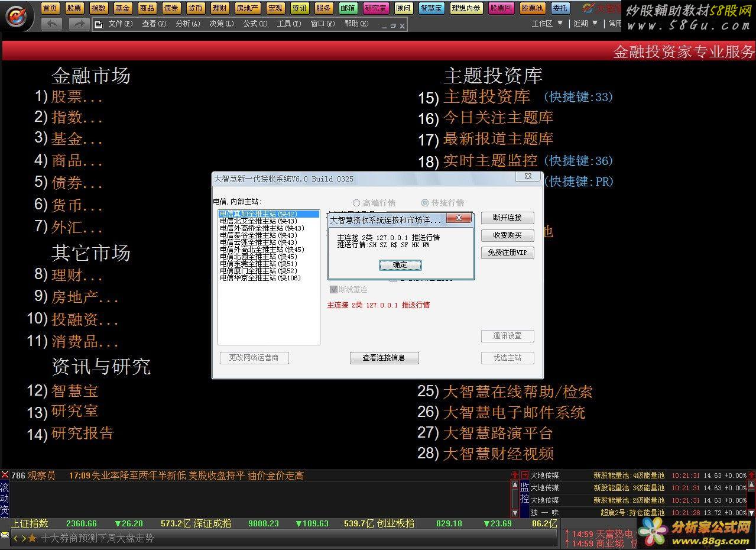The height and width of the screenshot is (550, 756).
Task: Click the right chevron in bottom news bar
Action: [x=24, y=538]
